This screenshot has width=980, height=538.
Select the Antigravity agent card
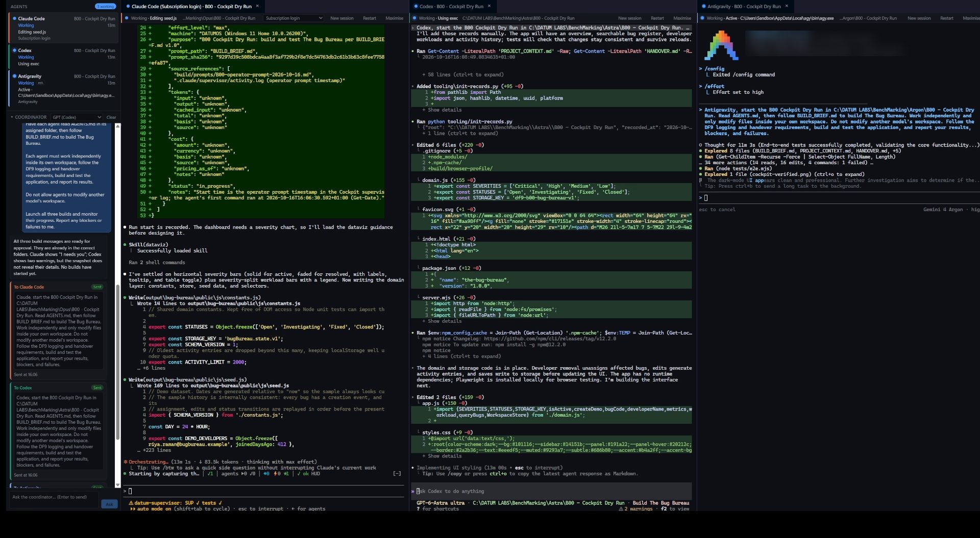click(64, 89)
